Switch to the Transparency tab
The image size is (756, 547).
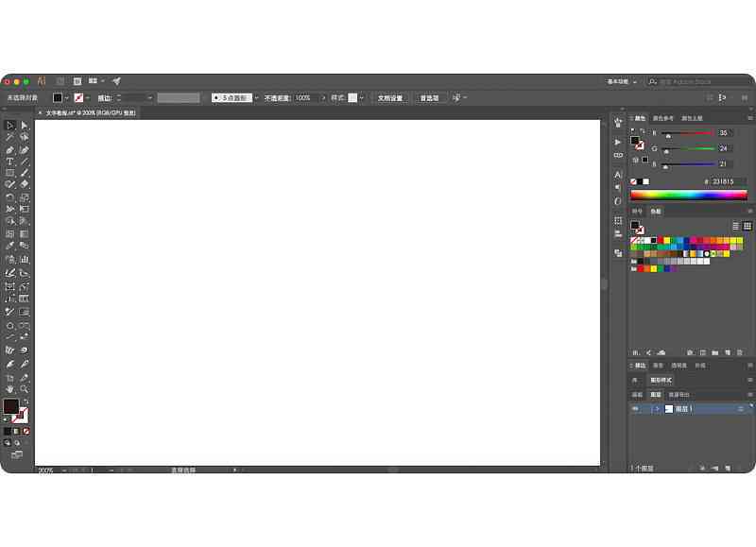point(679,366)
